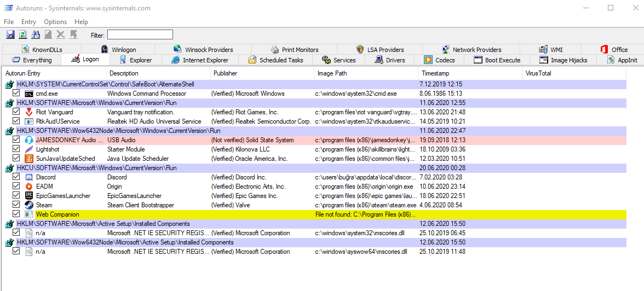Image resolution: width=644 pixels, height=291 pixels.
Task: Uncheck the cmd.exe entry checkbox
Action: pyautogui.click(x=16, y=93)
